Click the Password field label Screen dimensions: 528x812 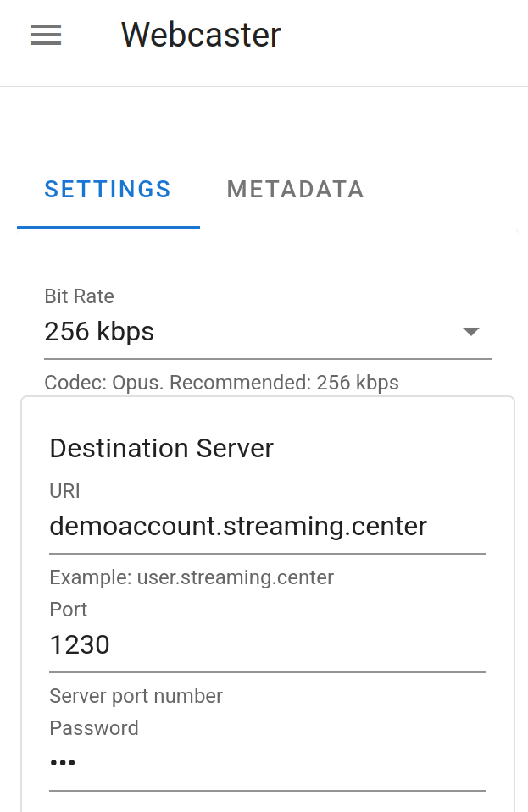tap(94, 728)
